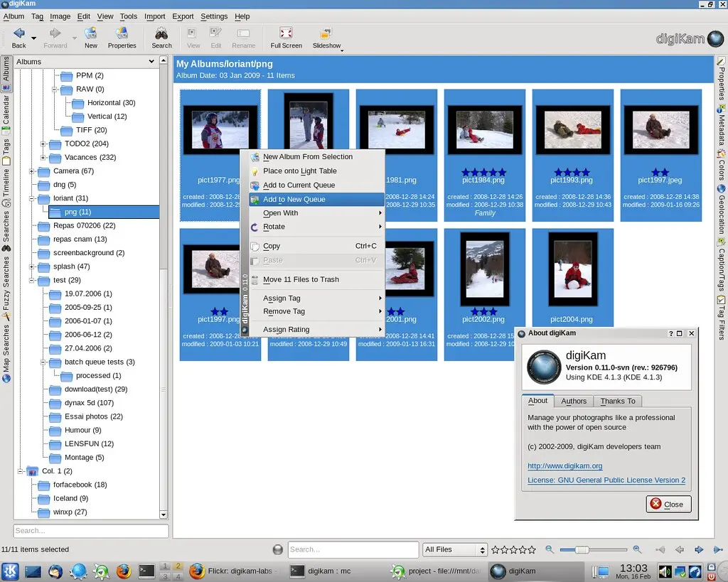Open the Metadata right sidebar tab
728x582 pixels.
(721, 126)
